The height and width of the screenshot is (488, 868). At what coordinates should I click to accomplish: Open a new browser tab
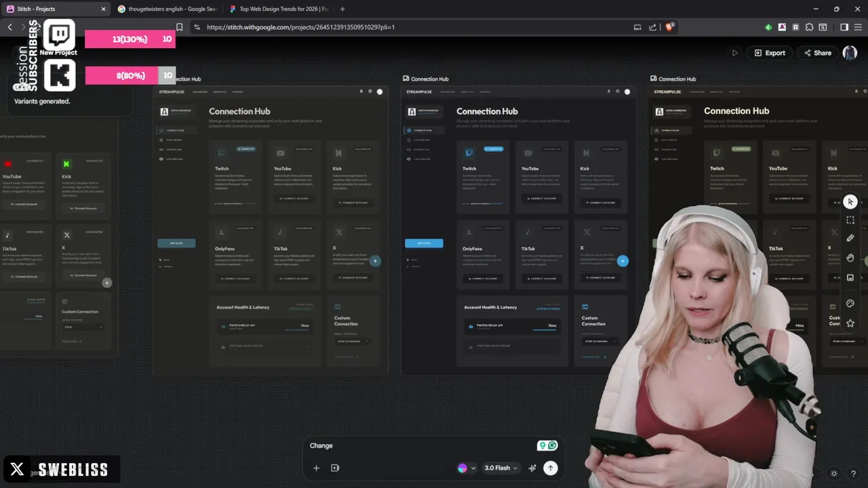coord(342,9)
